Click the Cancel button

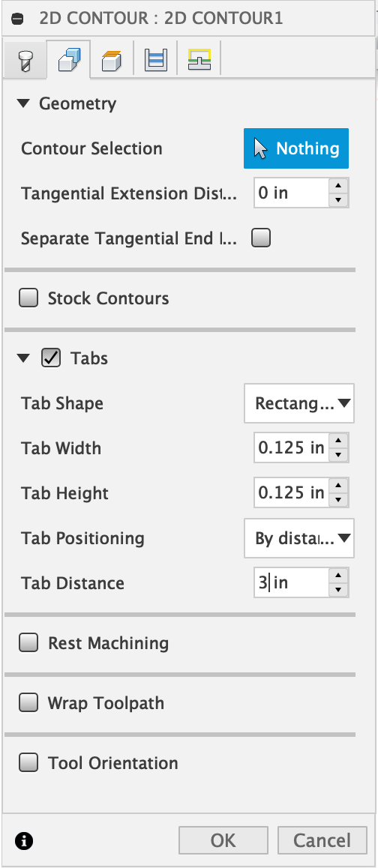tap(322, 840)
